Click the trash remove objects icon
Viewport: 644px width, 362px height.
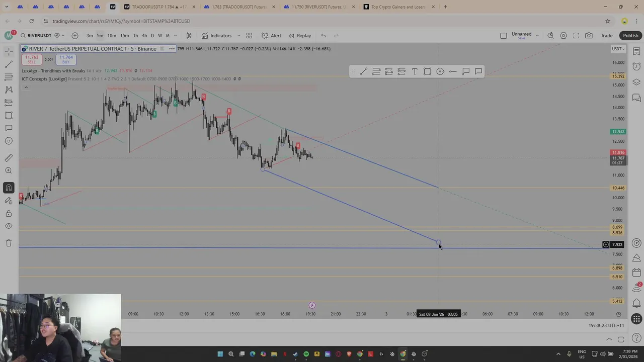(x=9, y=243)
